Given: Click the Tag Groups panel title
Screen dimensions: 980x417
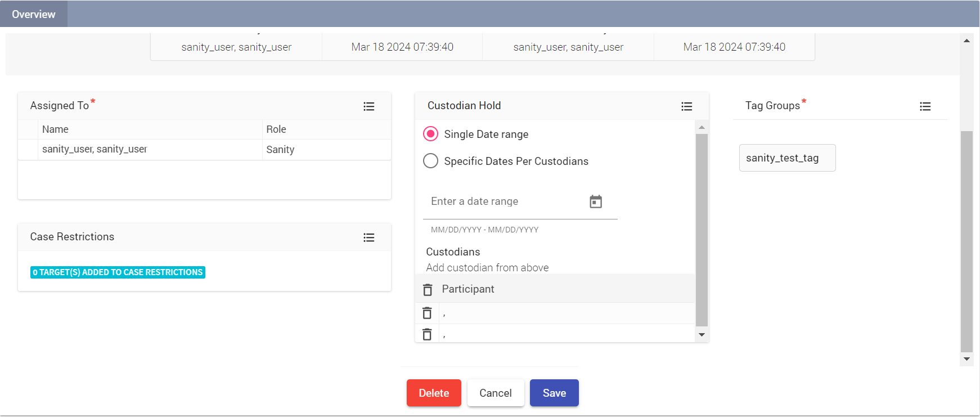Looking at the screenshot, I should click(x=772, y=106).
